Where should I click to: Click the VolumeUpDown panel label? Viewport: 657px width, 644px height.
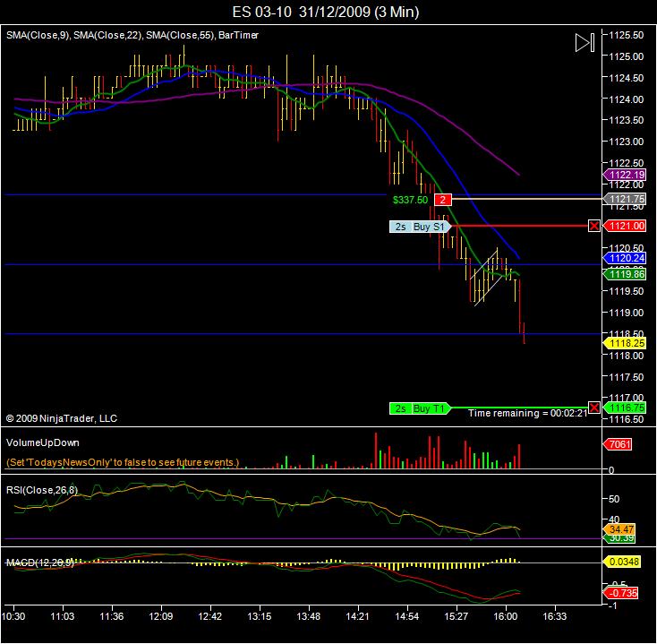(x=43, y=442)
